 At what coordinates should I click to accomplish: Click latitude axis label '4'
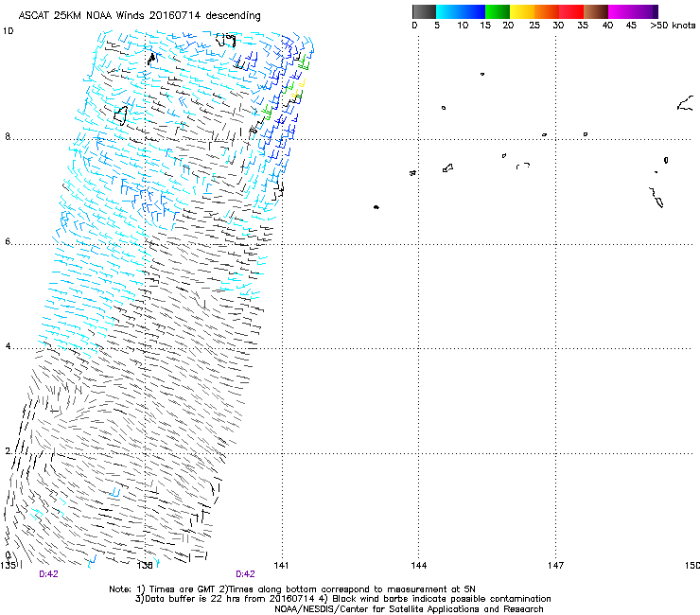(x=8, y=346)
